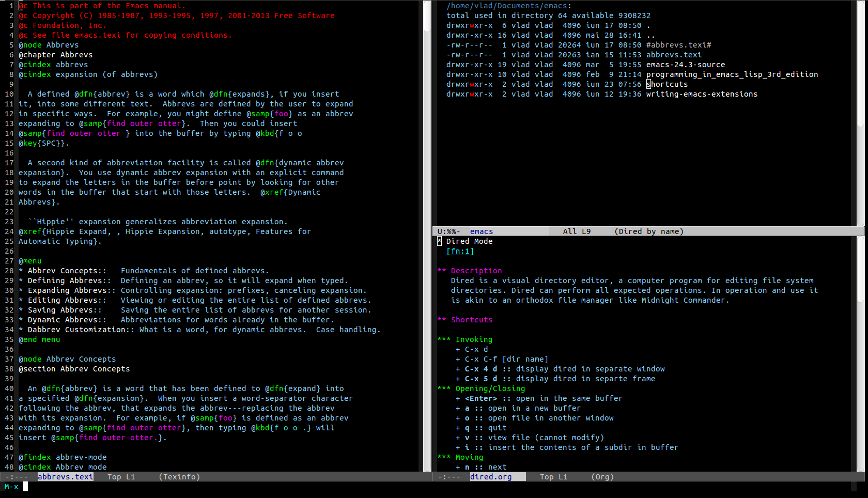Collapse the Dired Mode top heading

464,241
